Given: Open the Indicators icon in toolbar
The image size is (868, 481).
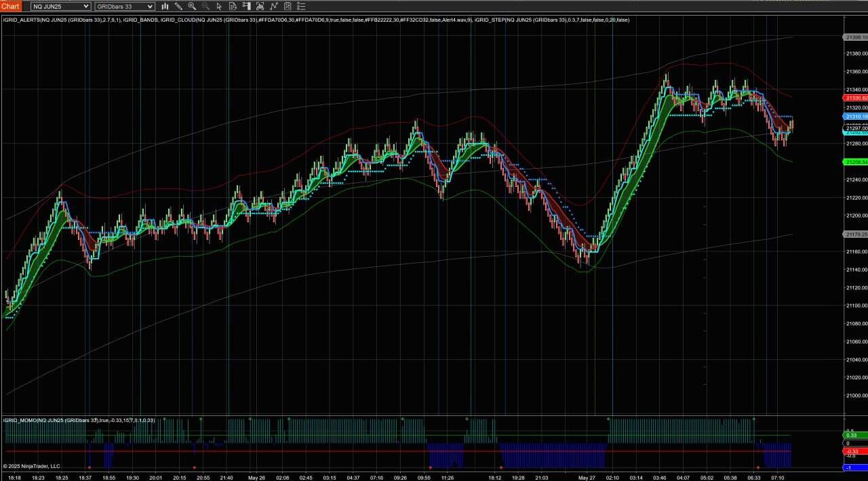Looking at the screenshot, I should coord(273,6).
